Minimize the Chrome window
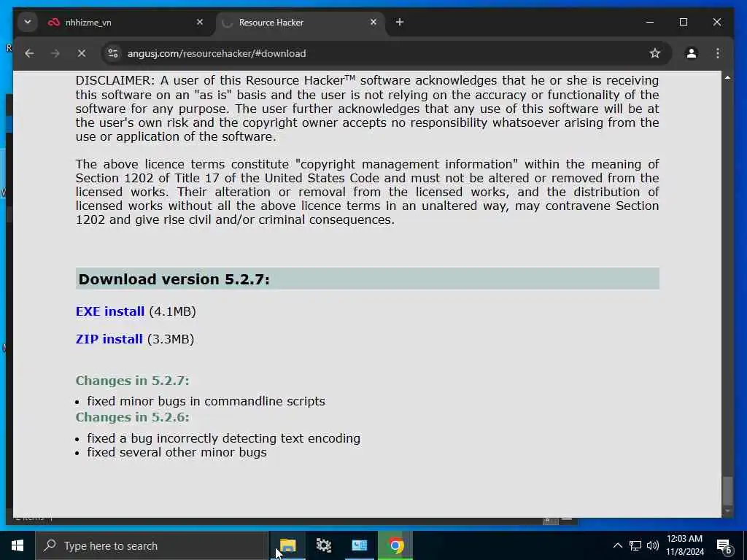 (x=650, y=22)
